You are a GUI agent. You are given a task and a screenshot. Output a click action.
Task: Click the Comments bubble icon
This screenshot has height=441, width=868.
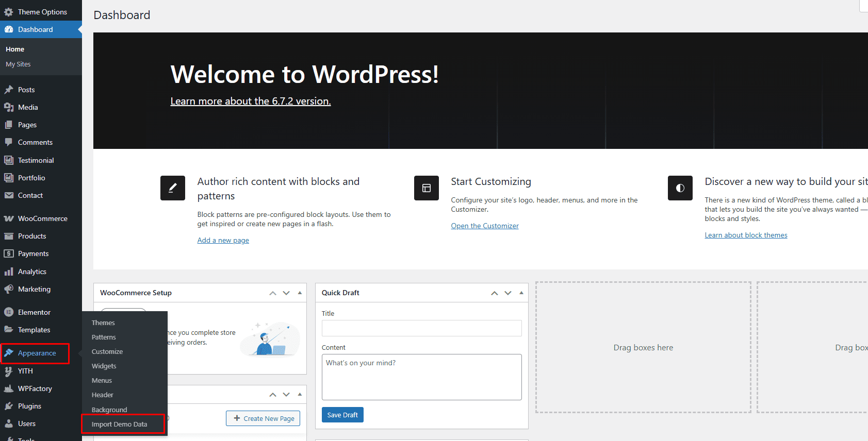coord(9,142)
